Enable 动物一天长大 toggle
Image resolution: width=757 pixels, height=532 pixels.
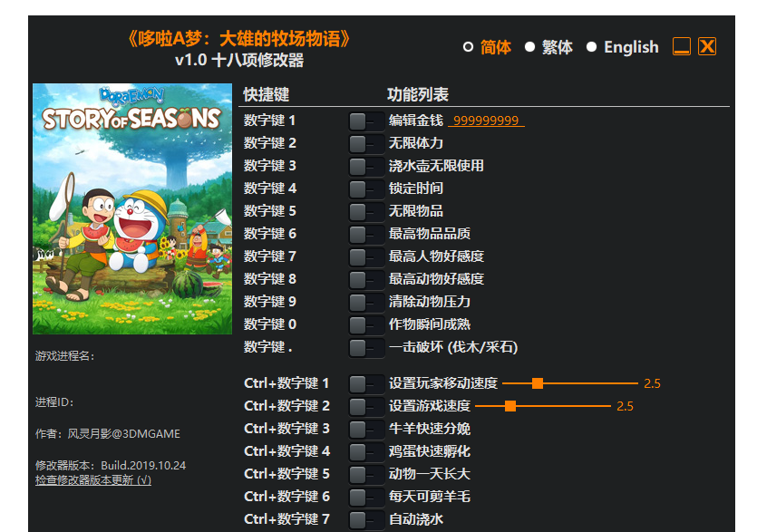(366, 475)
